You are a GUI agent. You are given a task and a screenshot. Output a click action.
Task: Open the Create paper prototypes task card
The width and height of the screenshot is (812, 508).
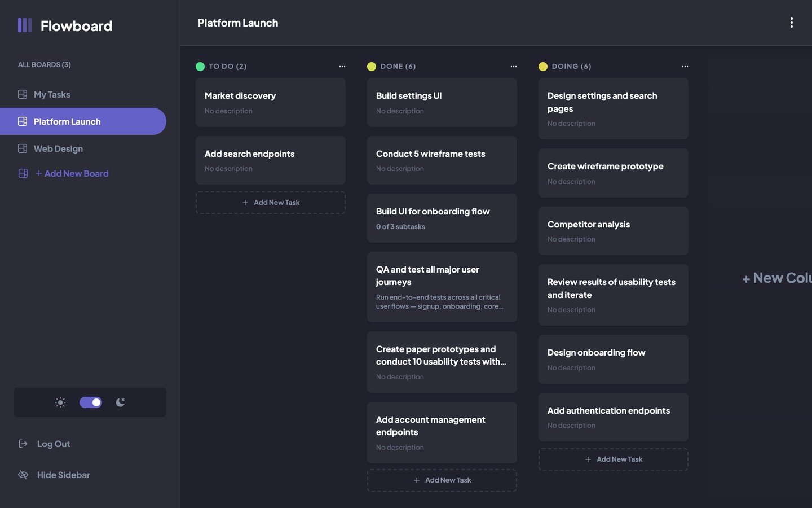pyautogui.click(x=442, y=362)
